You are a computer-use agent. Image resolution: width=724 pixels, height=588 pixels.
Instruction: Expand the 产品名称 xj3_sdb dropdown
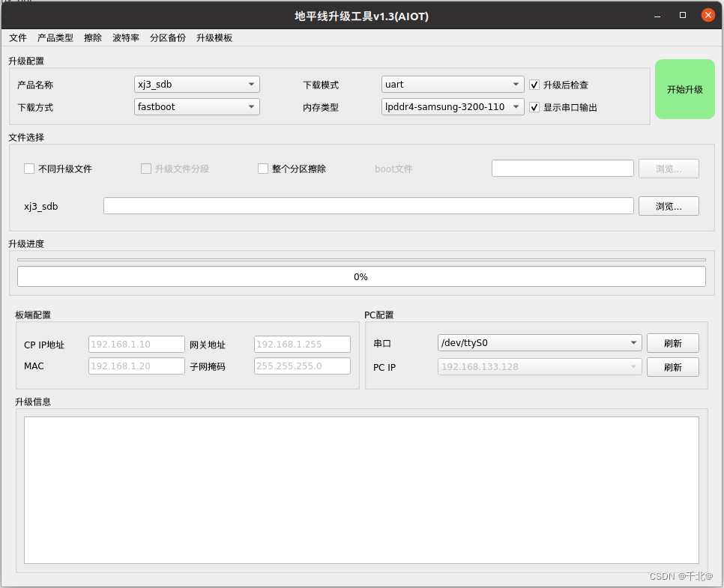click(x=196, y=85)
